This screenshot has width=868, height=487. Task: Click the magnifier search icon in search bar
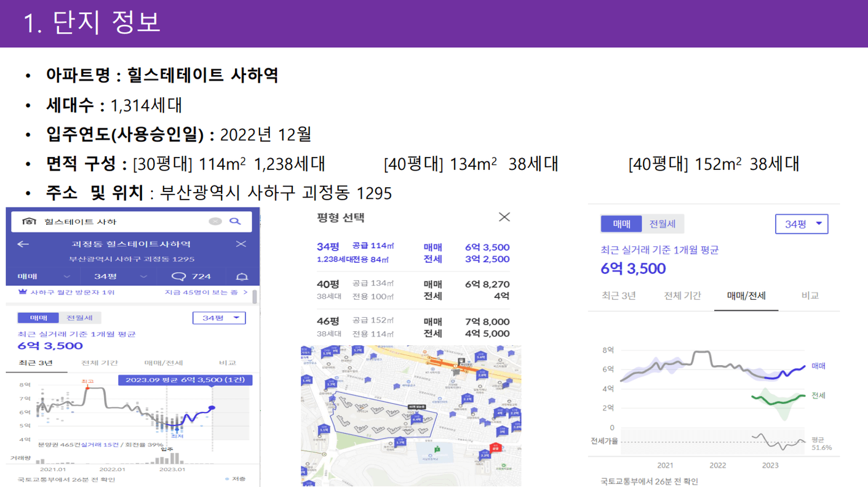[x=235, y=222]
